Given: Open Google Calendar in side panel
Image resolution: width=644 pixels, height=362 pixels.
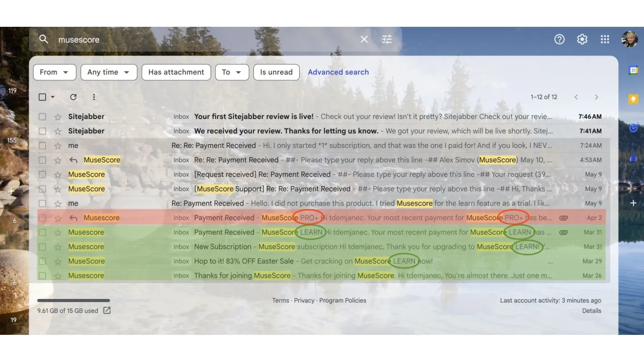Looking at the screenshot, I should 633,70.
